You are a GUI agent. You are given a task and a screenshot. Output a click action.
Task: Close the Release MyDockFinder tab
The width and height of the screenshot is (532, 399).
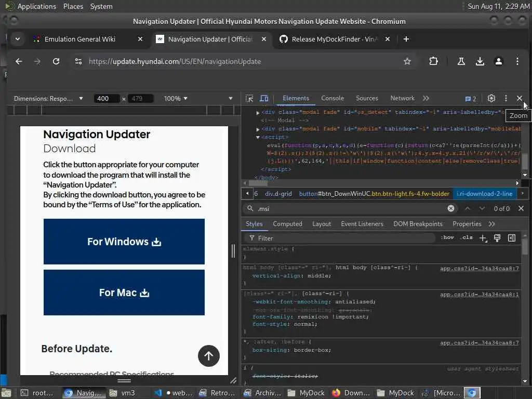[x=388, y=39]
